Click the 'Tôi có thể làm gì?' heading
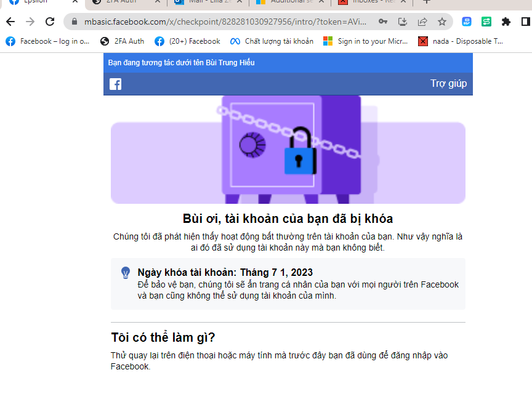Viewport: 532px width, 407px height. click(x=163, y=337)
